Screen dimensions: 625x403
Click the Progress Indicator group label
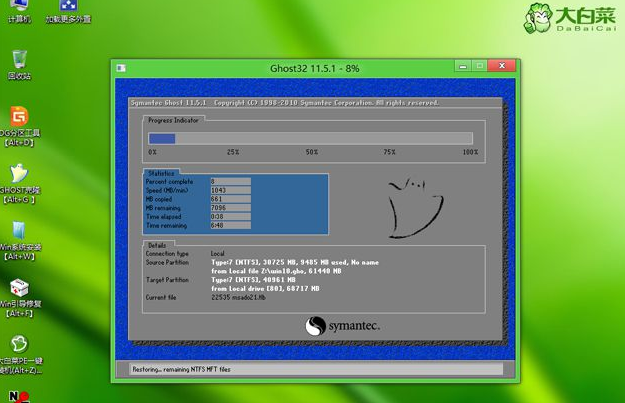[173, 120]
